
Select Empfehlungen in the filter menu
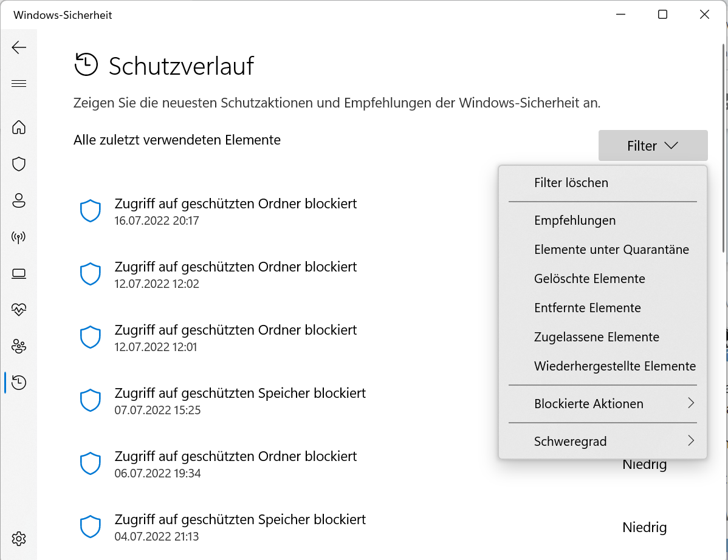575,220
